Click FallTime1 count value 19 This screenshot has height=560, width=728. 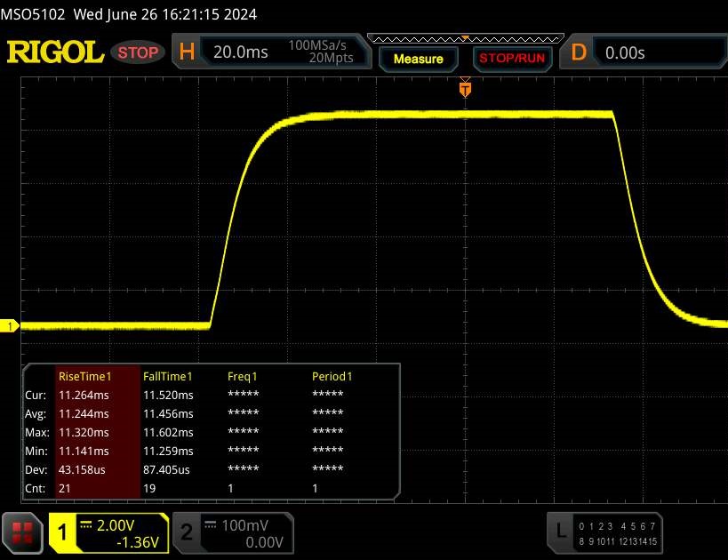149,489
